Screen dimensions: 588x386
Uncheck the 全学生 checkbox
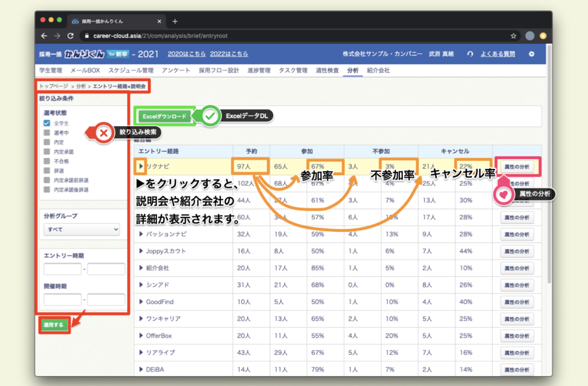47,123
